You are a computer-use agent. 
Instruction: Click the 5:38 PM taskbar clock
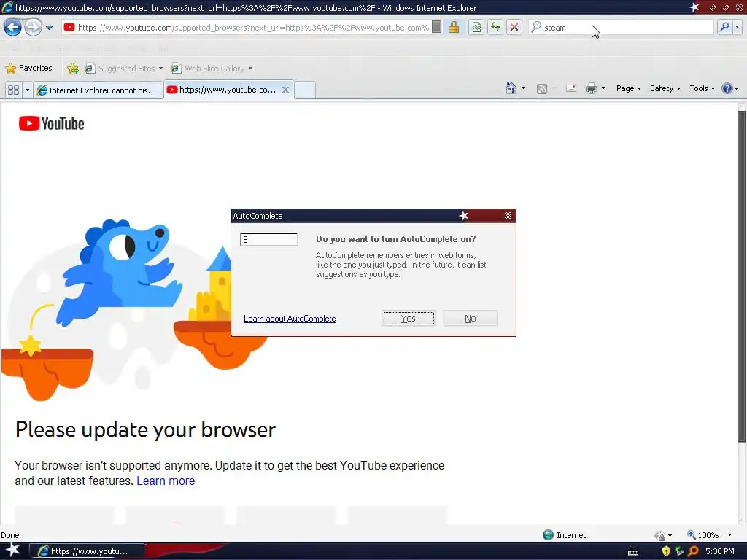720,551
